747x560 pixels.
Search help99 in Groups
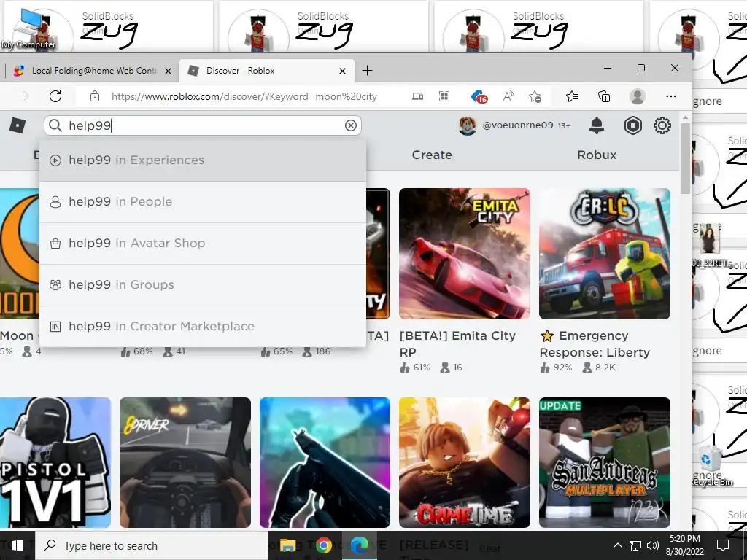203,285
